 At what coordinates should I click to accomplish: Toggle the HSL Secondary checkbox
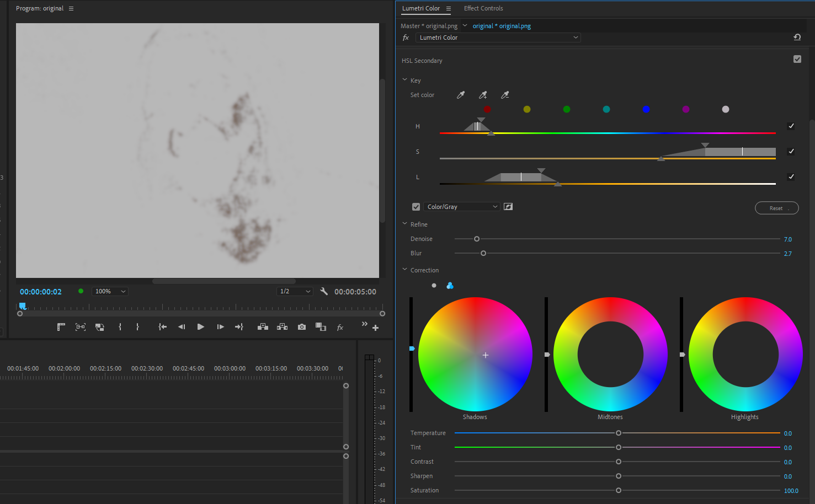(797, 59)
